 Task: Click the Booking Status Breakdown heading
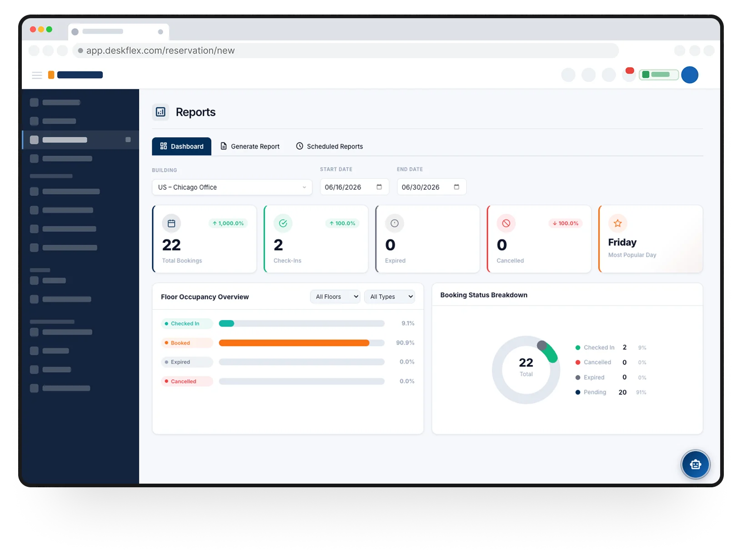[x=484, y=295]
